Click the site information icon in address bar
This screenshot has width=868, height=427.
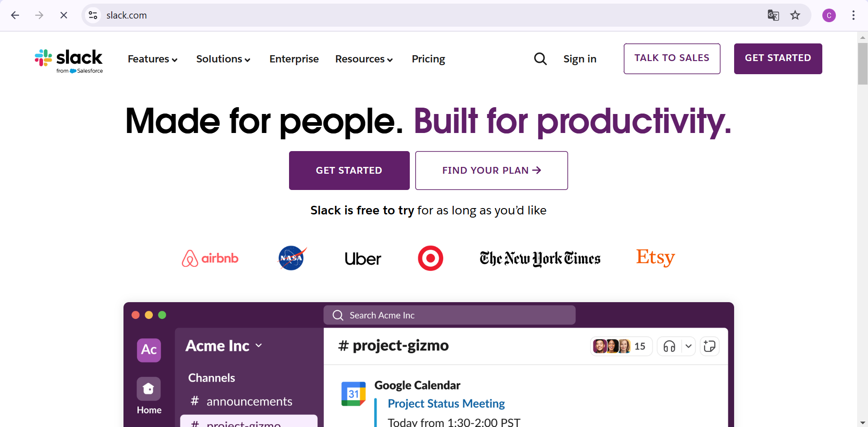[93, 15]
